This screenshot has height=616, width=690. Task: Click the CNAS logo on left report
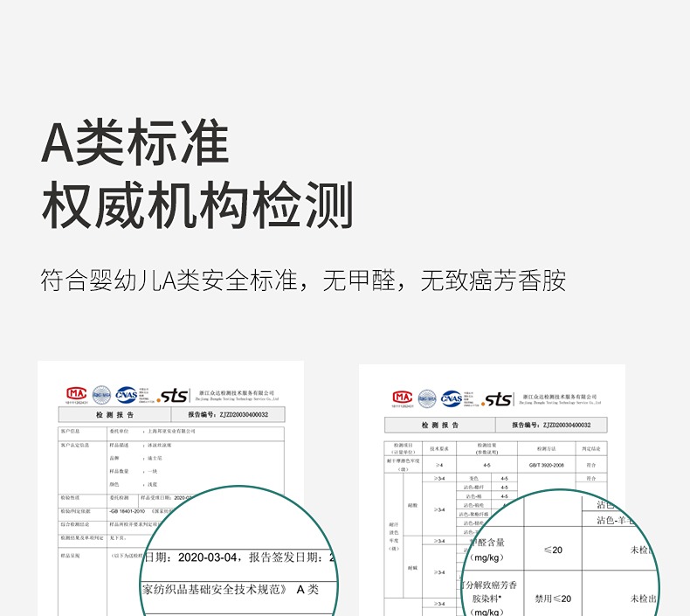pos(126,394)
